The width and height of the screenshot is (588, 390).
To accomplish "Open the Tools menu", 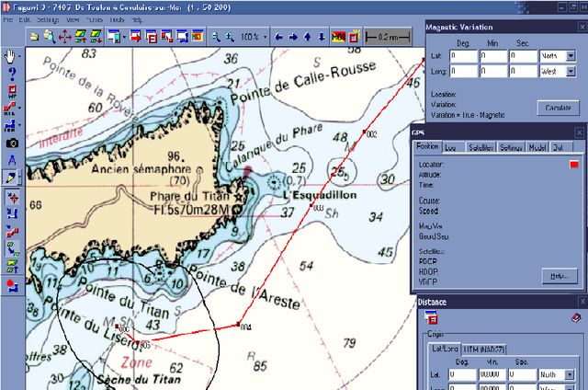I will 117,19.
